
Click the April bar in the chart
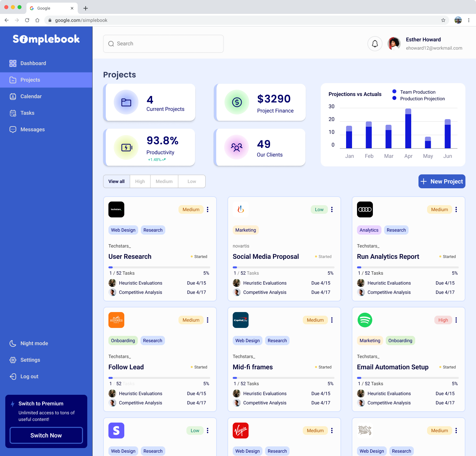[408, 128]
